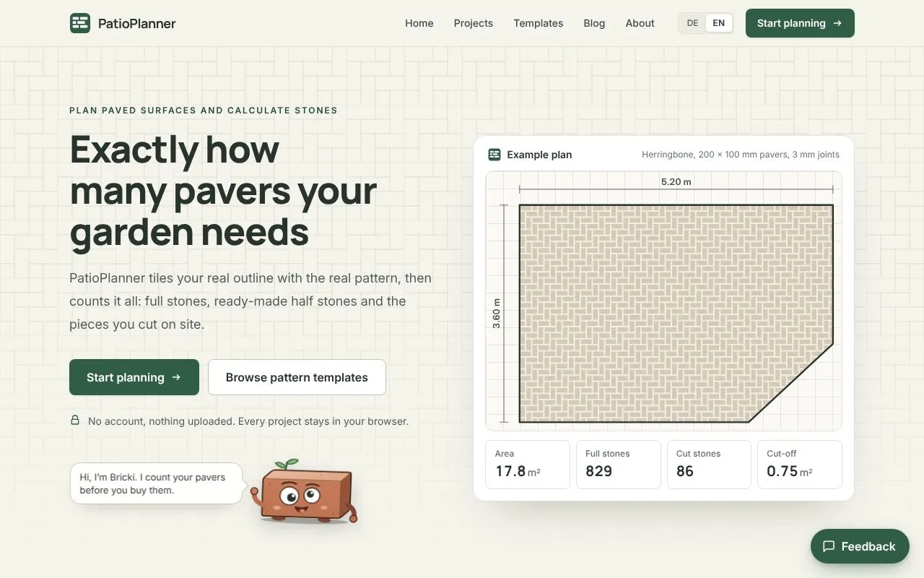Click the Feedback chat bubble icon
The image size is (924, 578).
[829, 546]
